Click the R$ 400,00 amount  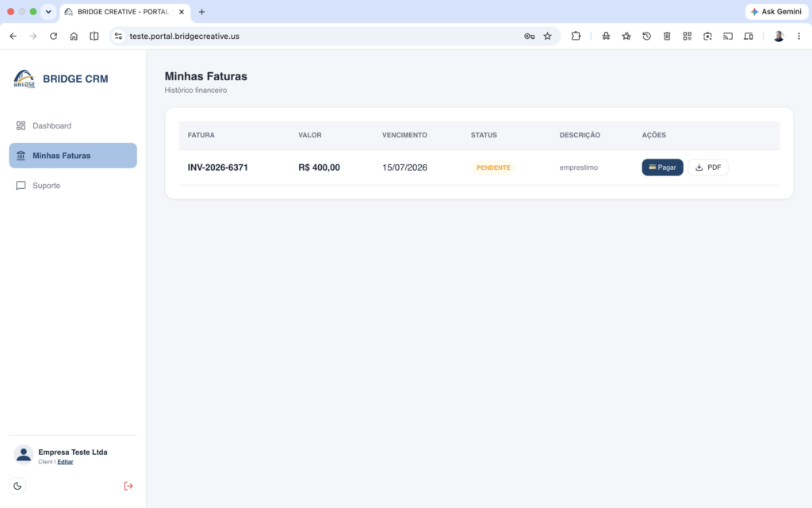pos(319,167)
